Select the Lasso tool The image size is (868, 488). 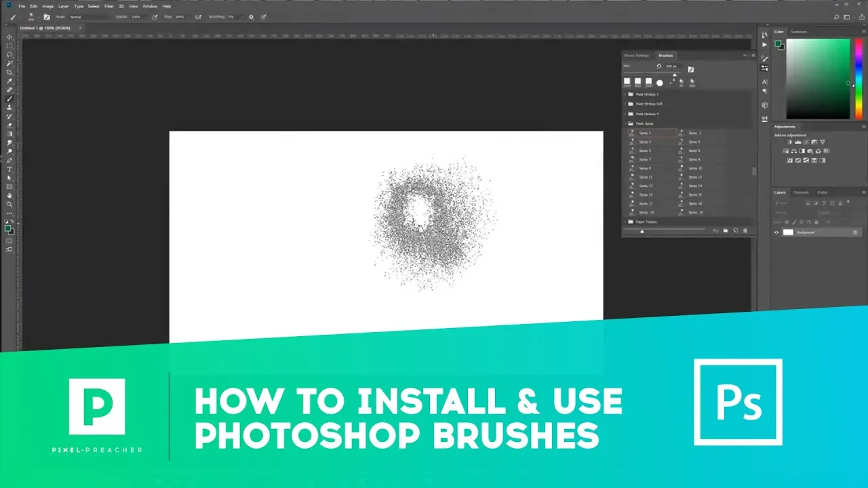pos(9,54)
